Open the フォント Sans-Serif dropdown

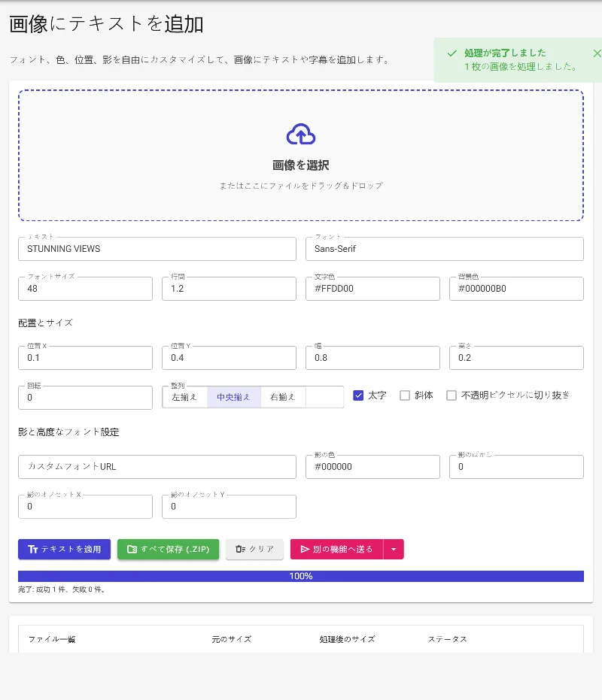[x=444, y=249]
